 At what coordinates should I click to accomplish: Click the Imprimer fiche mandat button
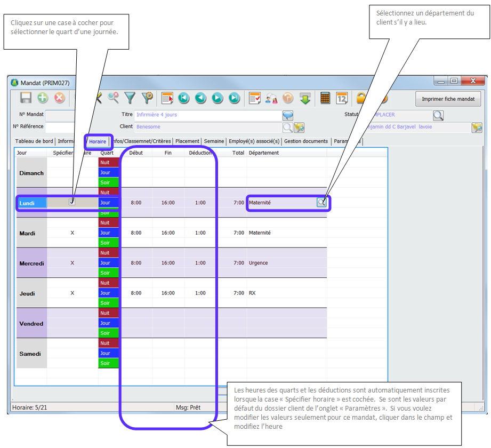click(448, 99)
